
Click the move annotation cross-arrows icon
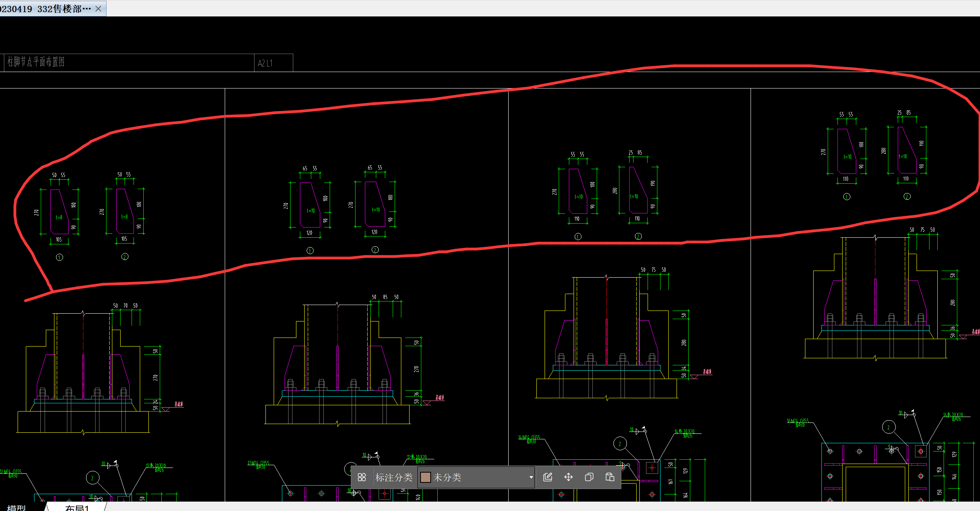[x=569, y=477]
